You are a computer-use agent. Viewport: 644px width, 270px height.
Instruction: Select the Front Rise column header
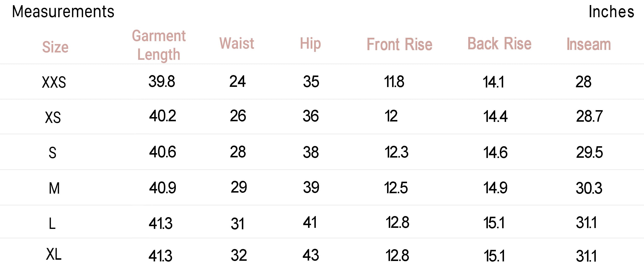399,44
